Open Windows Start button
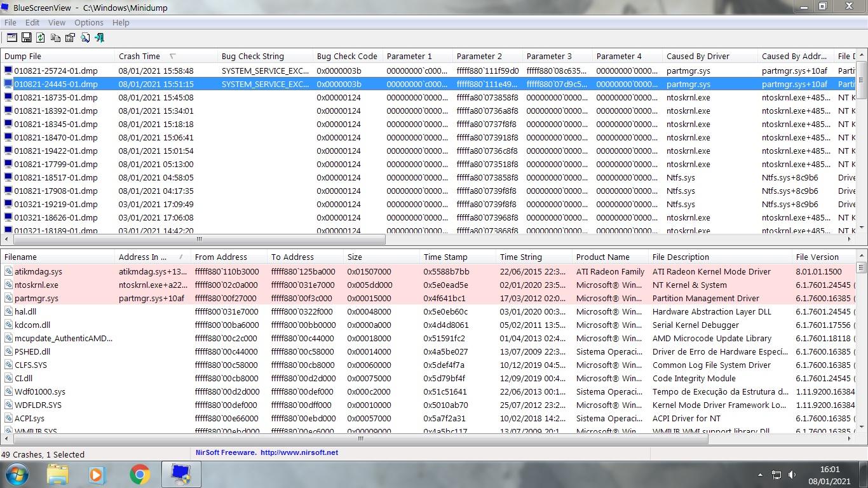Viewport: 868px width, 488px height. (17, 474)
